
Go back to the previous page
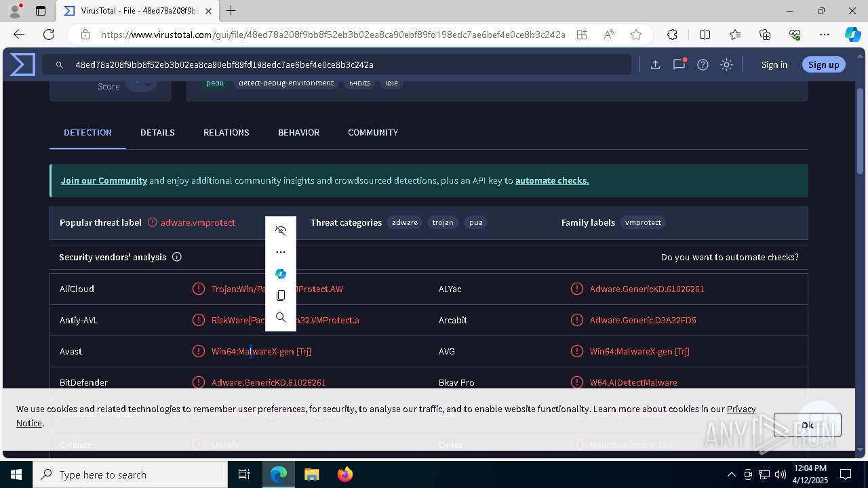point(19,35)
